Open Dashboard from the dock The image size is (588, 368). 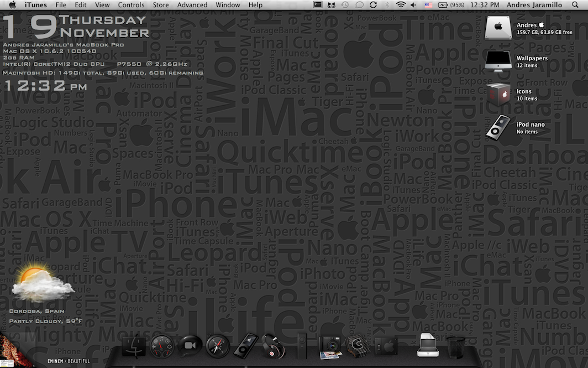tap(162, 346)
